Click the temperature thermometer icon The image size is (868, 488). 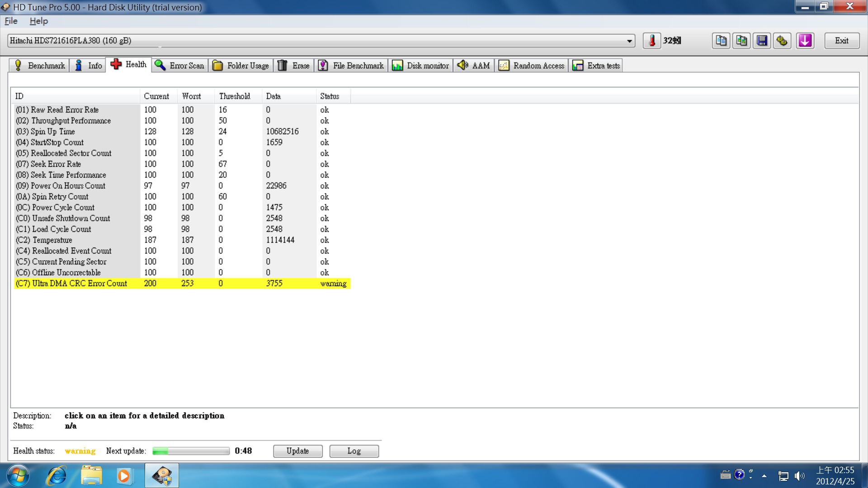[x=652, y=41]
